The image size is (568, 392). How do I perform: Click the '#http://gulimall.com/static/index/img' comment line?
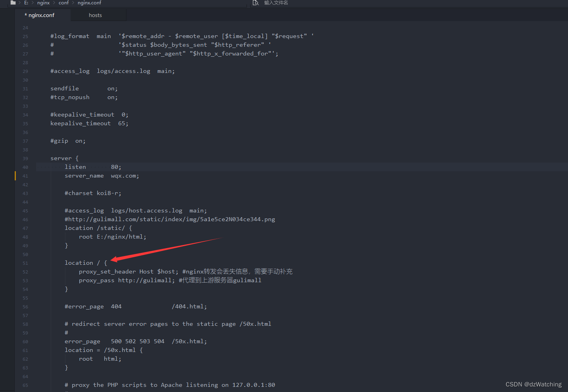[170, 219]
